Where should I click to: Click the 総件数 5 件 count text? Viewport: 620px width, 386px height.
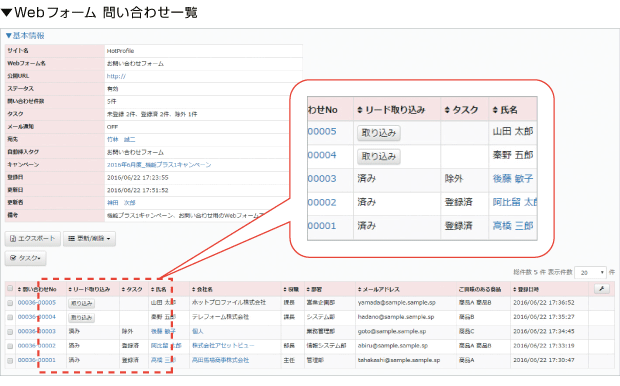(x=529, y=272)
